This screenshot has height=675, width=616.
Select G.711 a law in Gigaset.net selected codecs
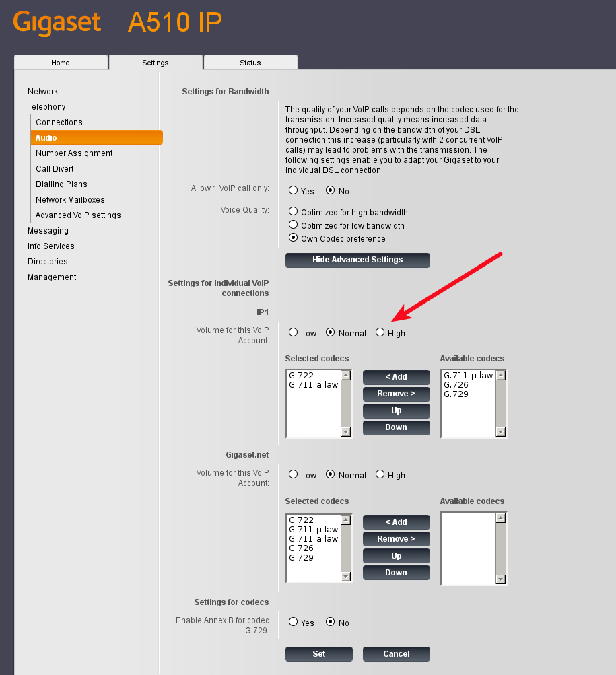pos(314,539)
